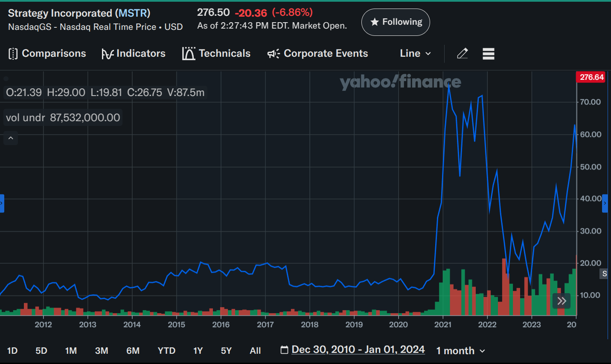Open the Technicals panel

click(216, 53)
